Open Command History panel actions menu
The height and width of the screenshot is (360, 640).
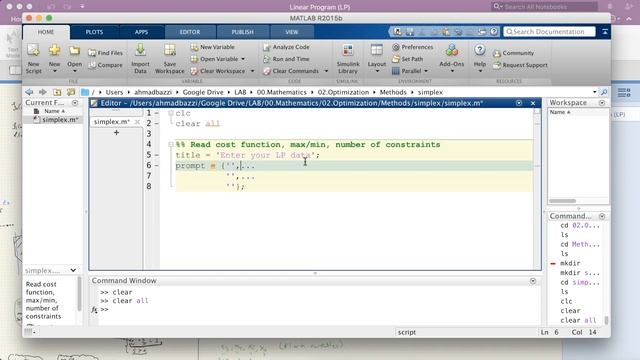[x=602, y=216]
